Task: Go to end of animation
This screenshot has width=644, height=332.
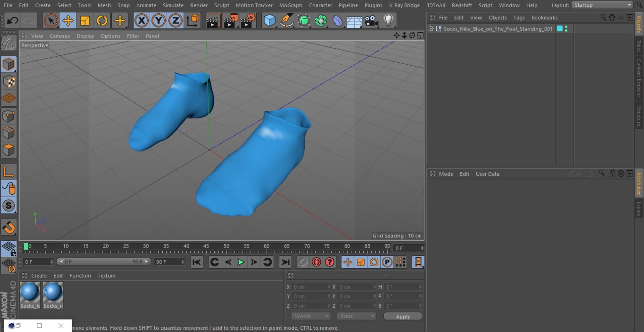Action: coord(285,262)
